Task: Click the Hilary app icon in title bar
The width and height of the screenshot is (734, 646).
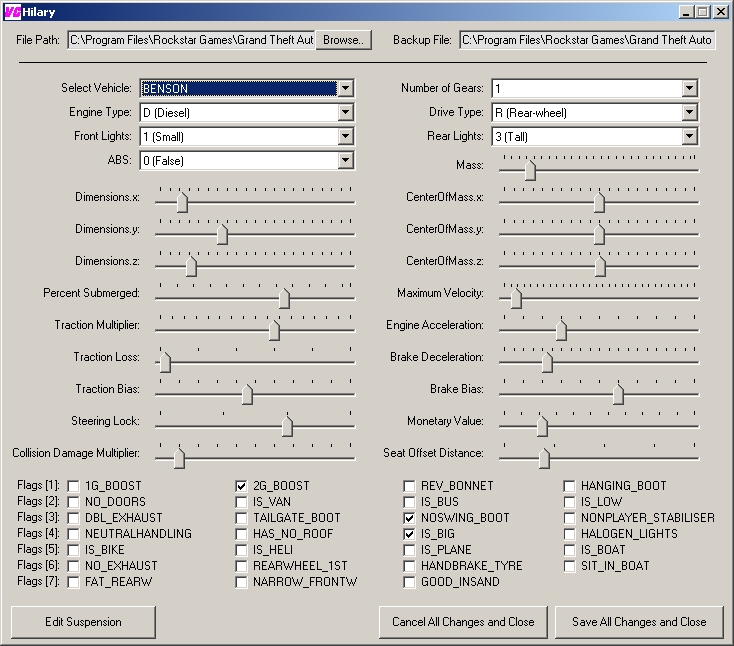Action: (x=12, y=12)
